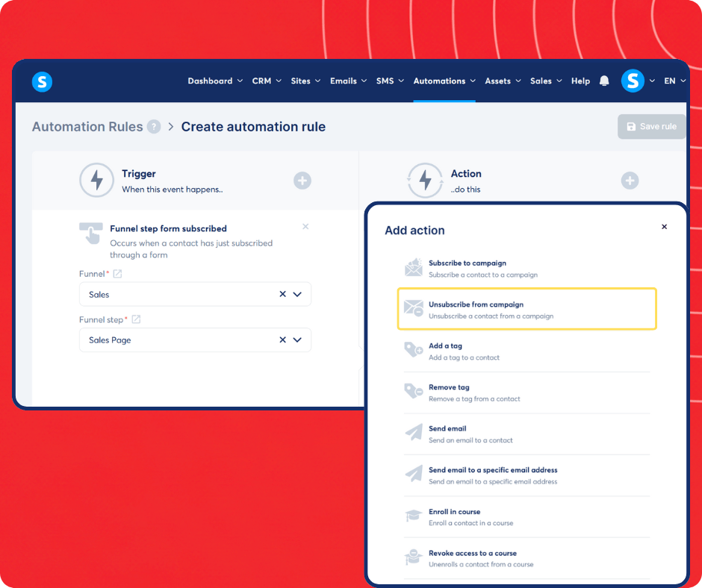Open the EN language selector
Image resolution: width=702 pixels, height=588 pixels.
click(x=674, y=81)
